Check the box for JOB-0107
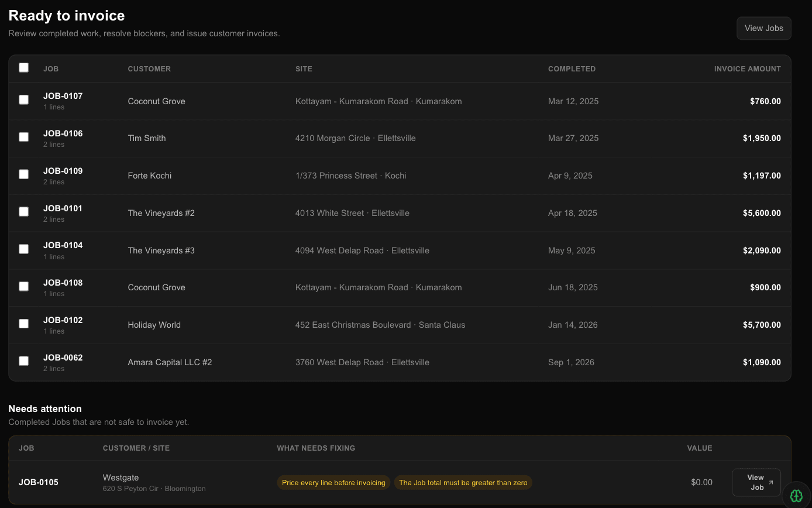The height and width of the screenshot is (508, 812). point(23,99)
